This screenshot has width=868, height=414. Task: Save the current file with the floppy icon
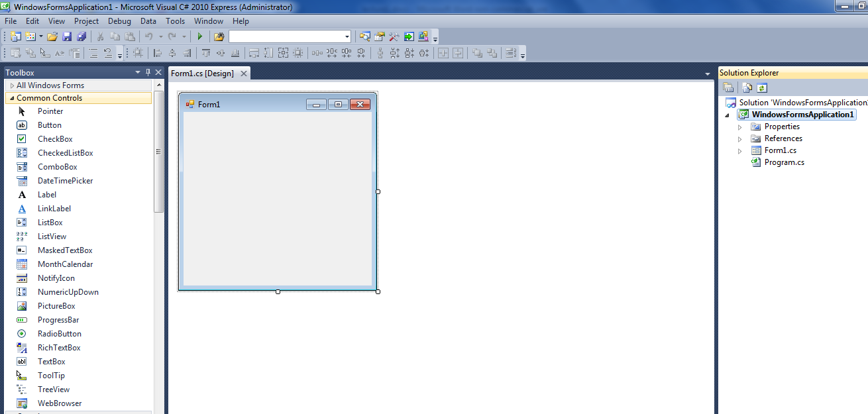tap(66, 36)
